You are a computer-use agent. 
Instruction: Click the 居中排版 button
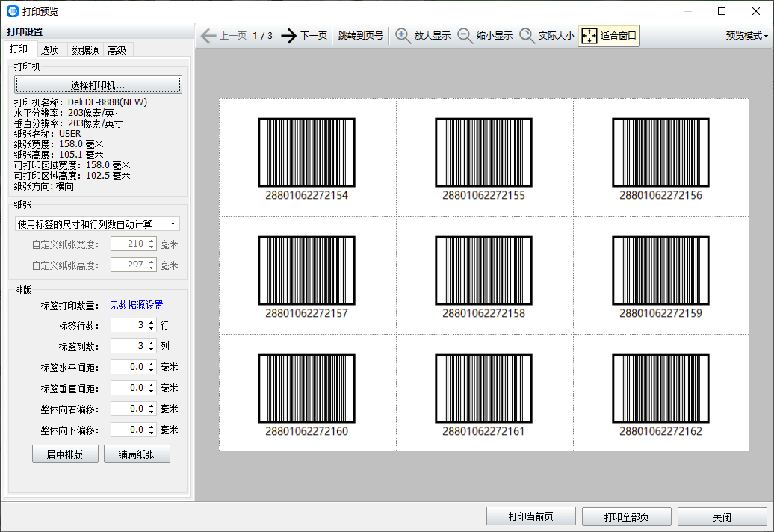pyautogui.click(x=65, y=454)
